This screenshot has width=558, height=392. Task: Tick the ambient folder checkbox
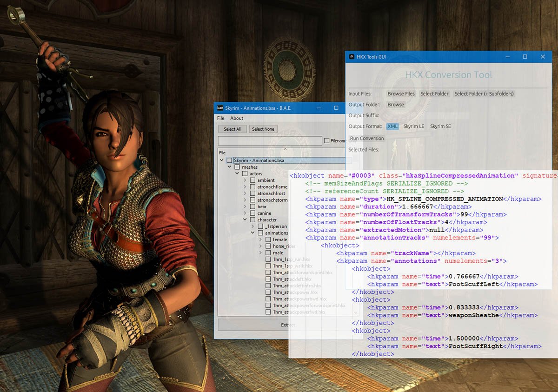coord(252,180)
